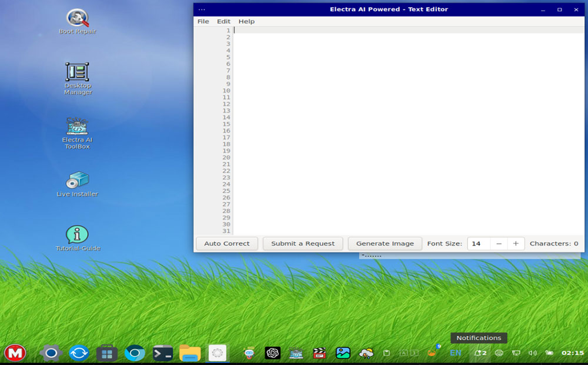Open the File menu
Image resolution: width=588 pixels, height=365 pixels.
(x=203, y=21)
